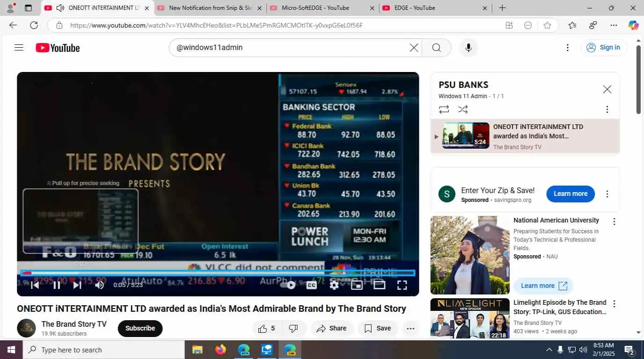Open Windows 11 Admin playlist owner link
The height and width of the screenshot is (359, 644).
click(462, 96)
